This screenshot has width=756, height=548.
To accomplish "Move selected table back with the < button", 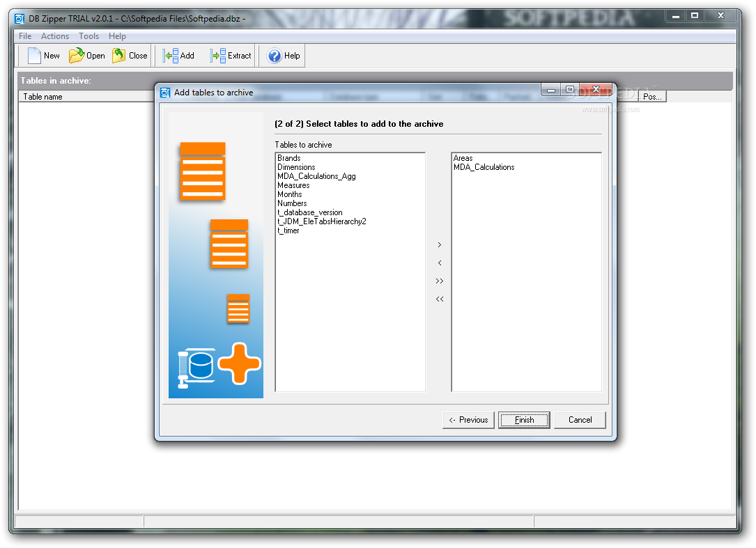I will [x=439, y=263].
